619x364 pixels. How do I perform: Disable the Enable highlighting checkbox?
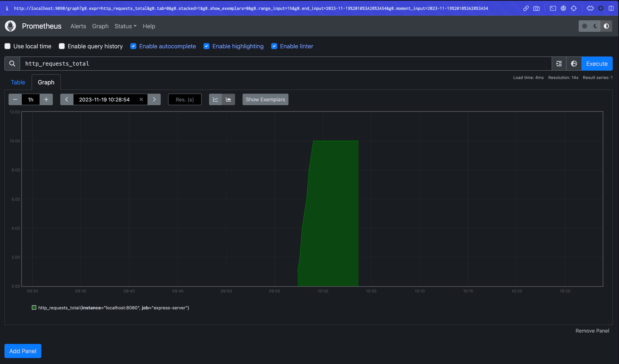tap(207, 46)
